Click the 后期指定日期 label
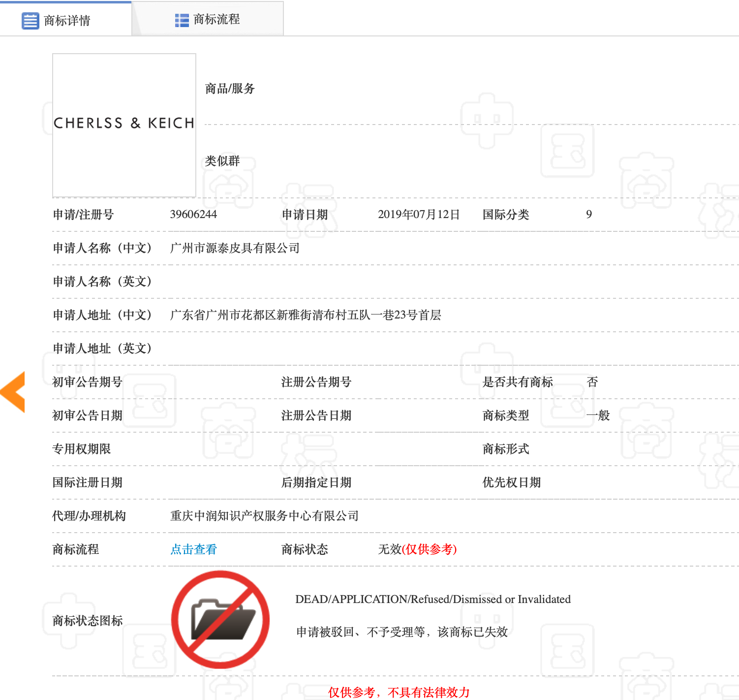 316,482
